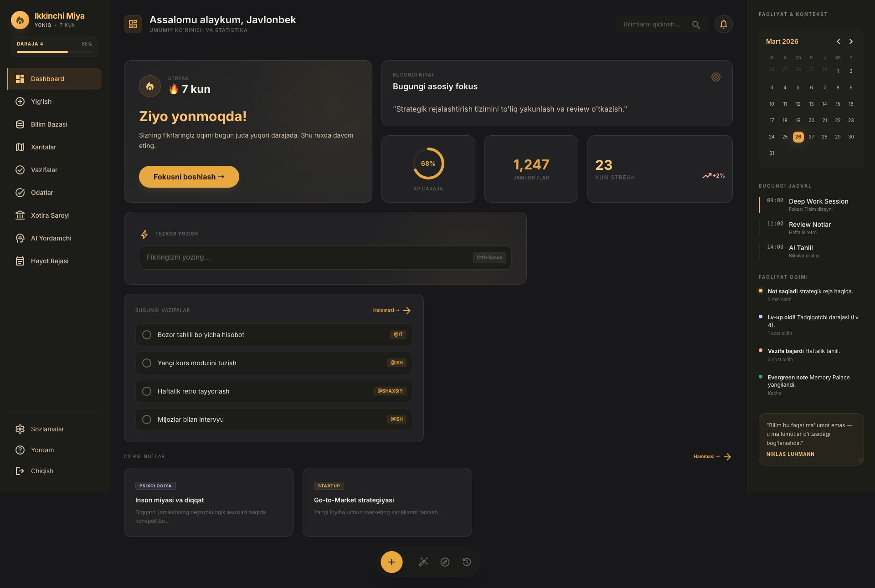
Task: Click the flame streak icon
Action: coord(150,86)
